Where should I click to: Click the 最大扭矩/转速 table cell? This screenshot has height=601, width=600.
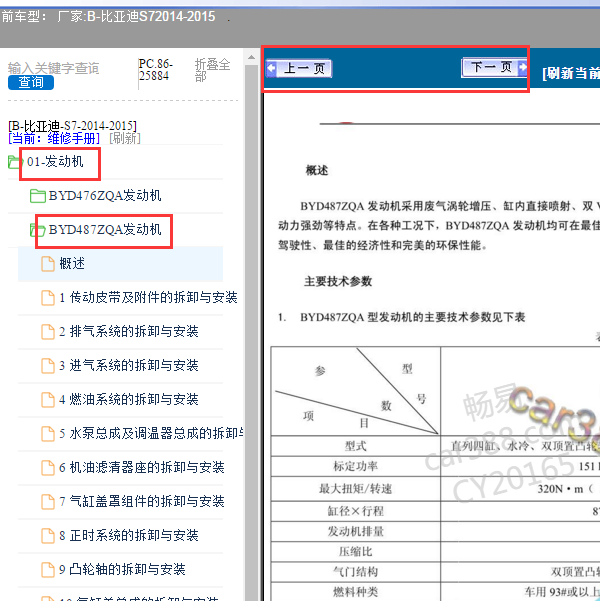tap(355, 489)
